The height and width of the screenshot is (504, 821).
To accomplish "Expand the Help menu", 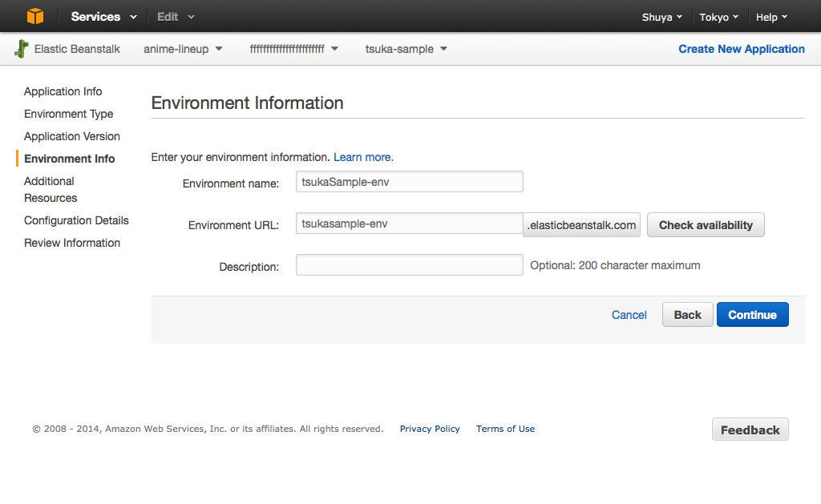I will 771,17.
